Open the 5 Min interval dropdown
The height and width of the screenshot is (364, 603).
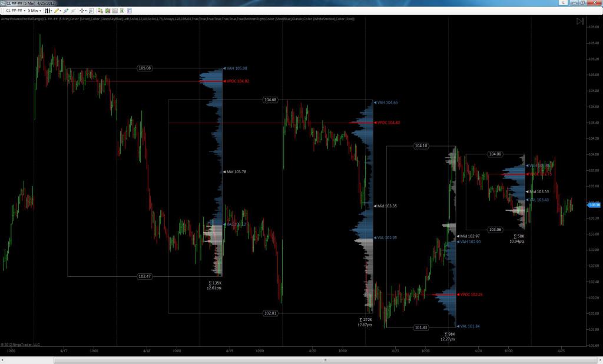click(x=35, y=11)
